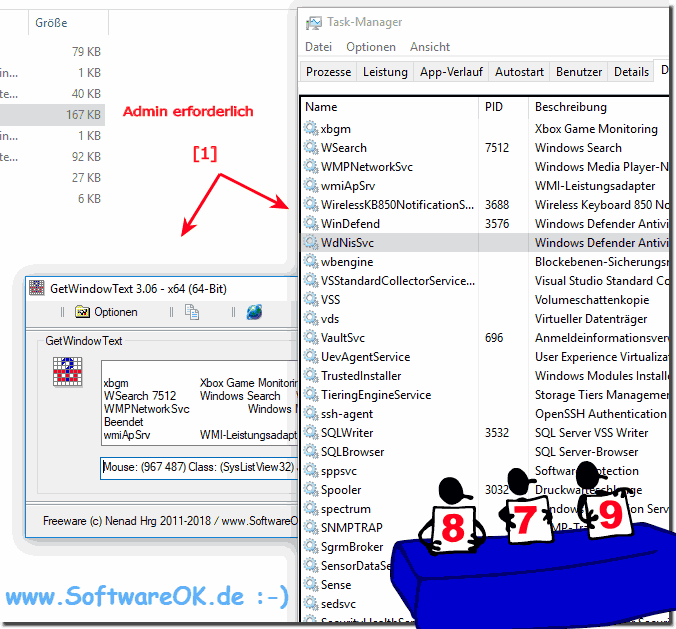The height and width of the screenshot is (629, 676).
Task: Sort services by the PID column header
Action: coord(503,107)
